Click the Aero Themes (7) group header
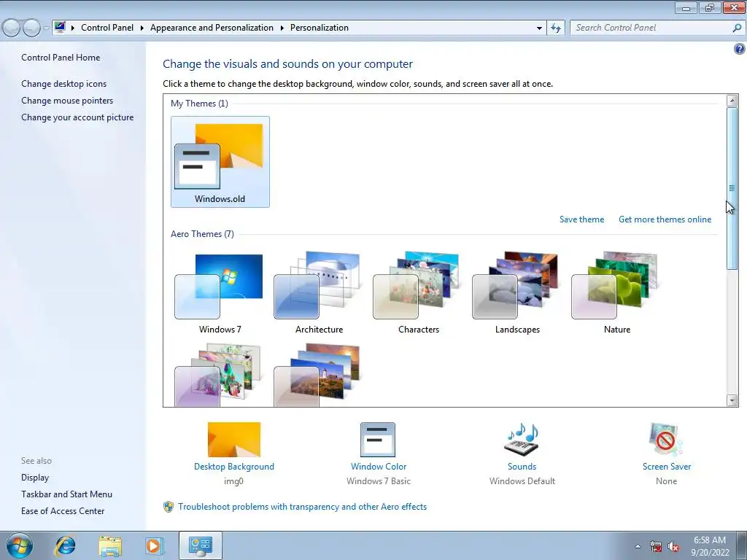The width and height of the screenshot is (747, 560). 203,234
